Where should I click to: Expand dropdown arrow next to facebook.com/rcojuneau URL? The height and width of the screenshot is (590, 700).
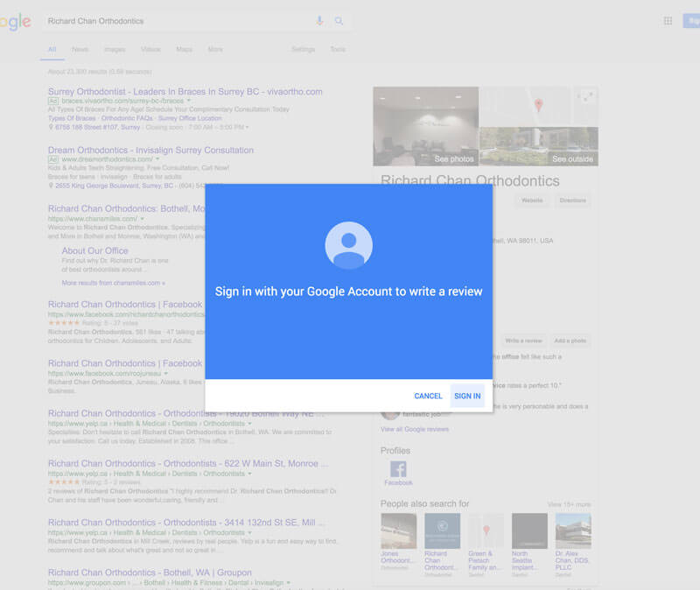pos(166,374)
